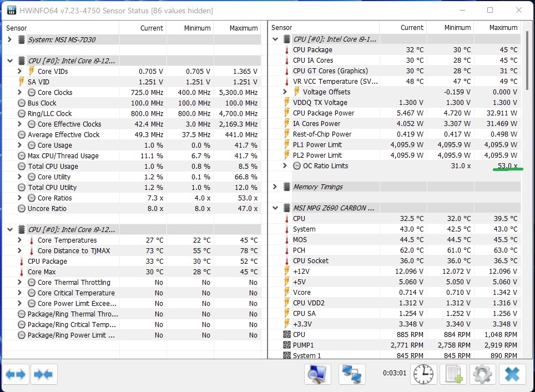Screen dimensions: 535x392
Task: Expand the Core Temperatures row
Action: coord(19,240)
